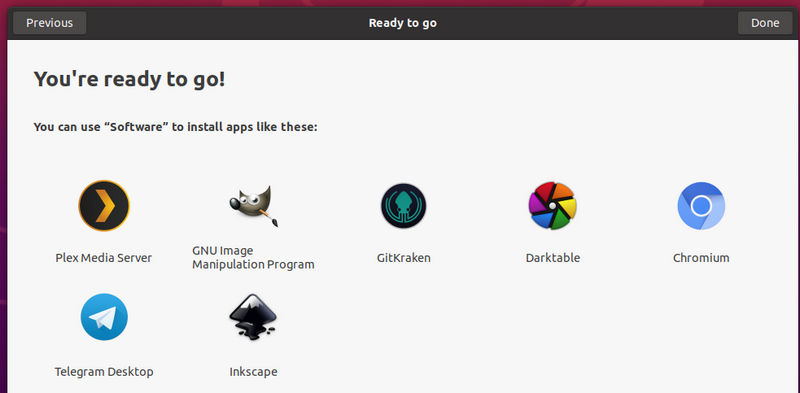Image resolution: width=800 pixels, height=393 pixels.
Task: Click the "Plex Media Server" label
Action: point(104,258)
